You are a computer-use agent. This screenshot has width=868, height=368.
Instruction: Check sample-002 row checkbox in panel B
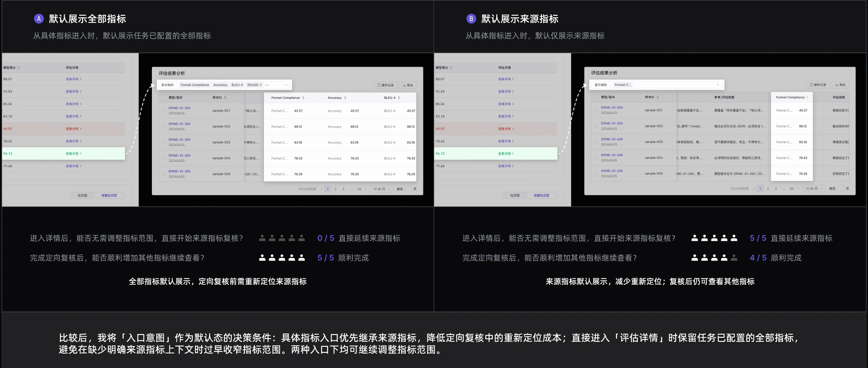pyautogui.click(x=596, y=126)
